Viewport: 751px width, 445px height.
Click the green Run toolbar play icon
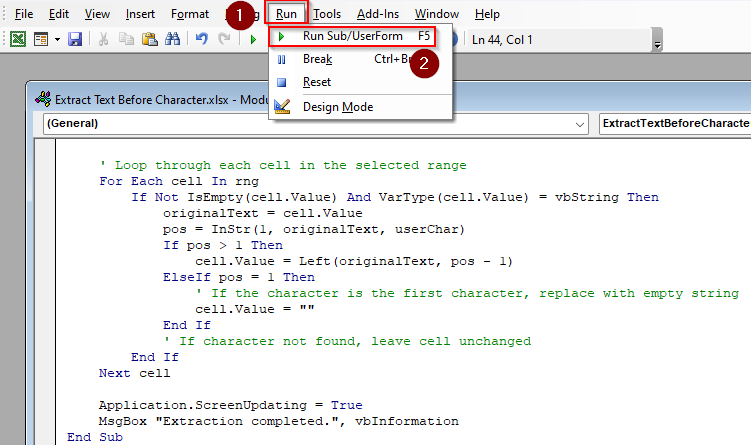pos(253,39)
